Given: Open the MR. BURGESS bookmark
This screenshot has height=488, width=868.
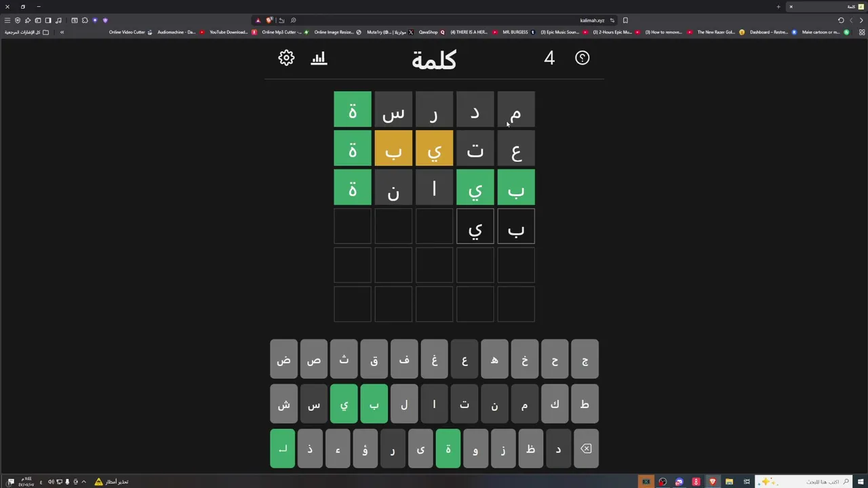Looking at the screenshot, I should pos(519,32).
